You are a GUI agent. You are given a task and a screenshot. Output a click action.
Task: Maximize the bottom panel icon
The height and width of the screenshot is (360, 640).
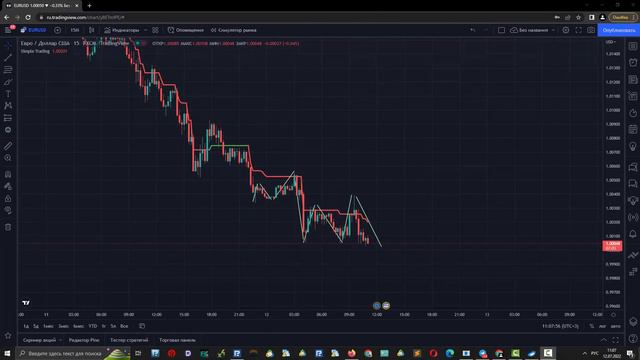616,340
